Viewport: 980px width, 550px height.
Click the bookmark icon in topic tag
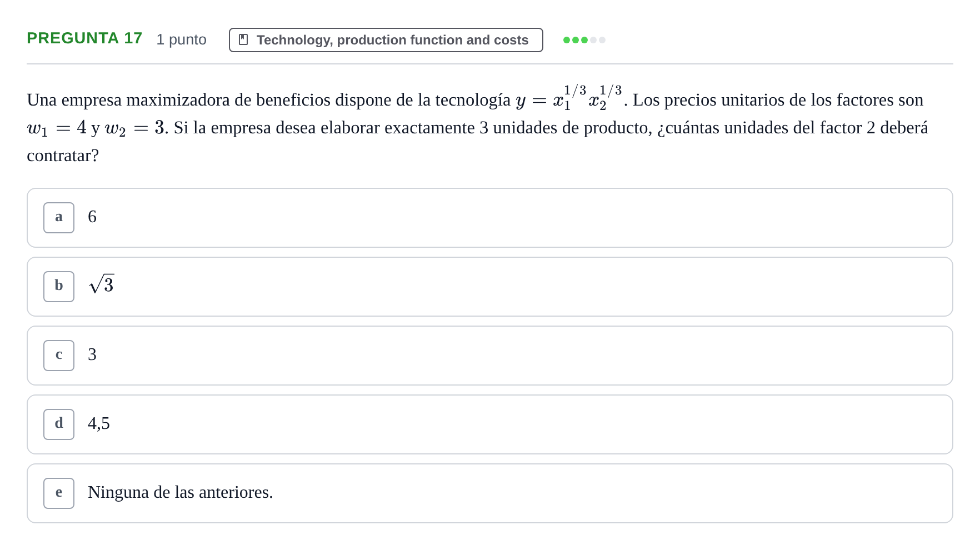click(243, 40)
